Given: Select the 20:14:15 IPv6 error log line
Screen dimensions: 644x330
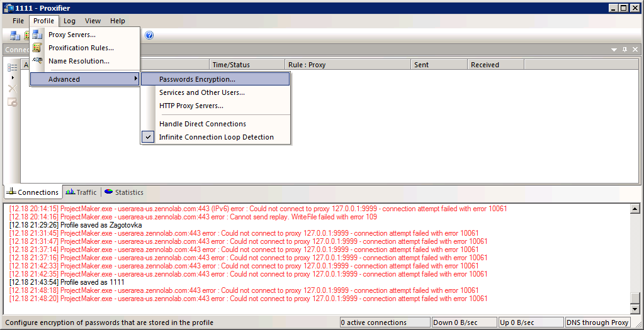Looking at the screenshot, I should pyautogui.click(x=258, y=209).
